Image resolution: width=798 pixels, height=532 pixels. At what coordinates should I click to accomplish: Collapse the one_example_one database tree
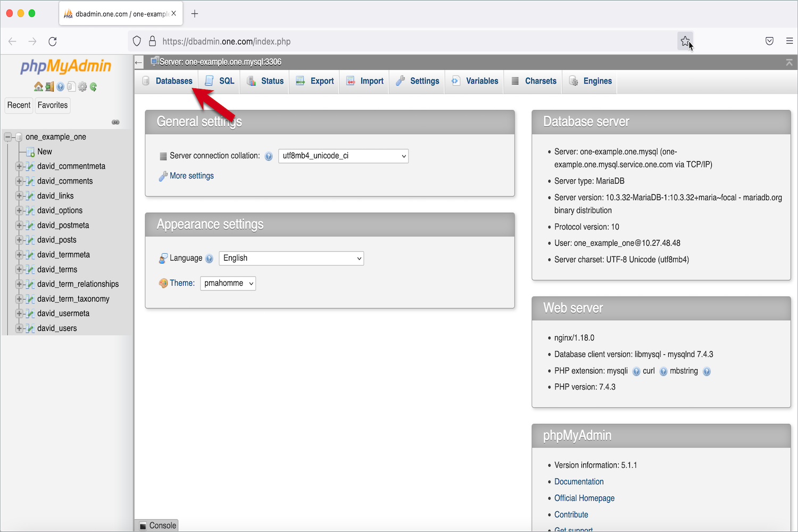coord(8,137)
